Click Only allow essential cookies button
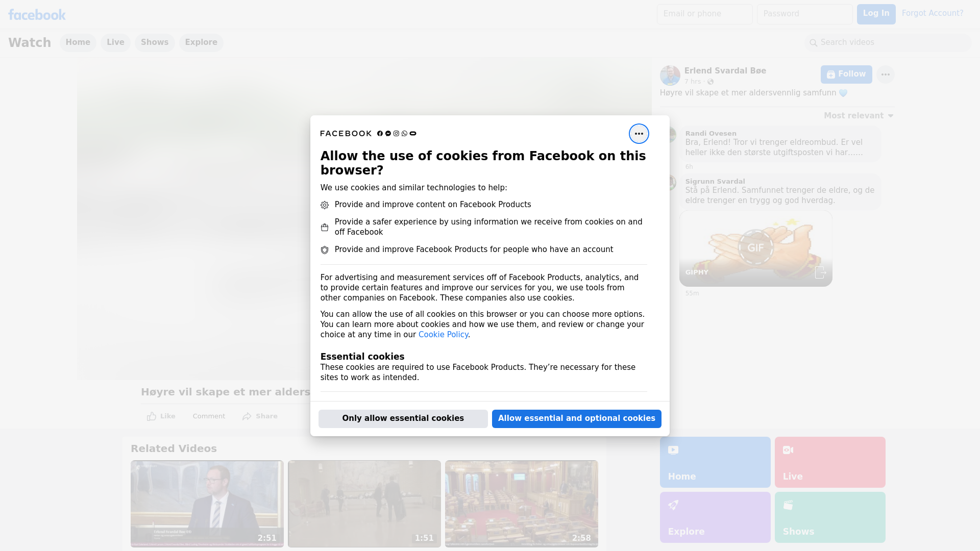Image resolution: width=980 pixels, height=551 pixels. tap(403, 418)
